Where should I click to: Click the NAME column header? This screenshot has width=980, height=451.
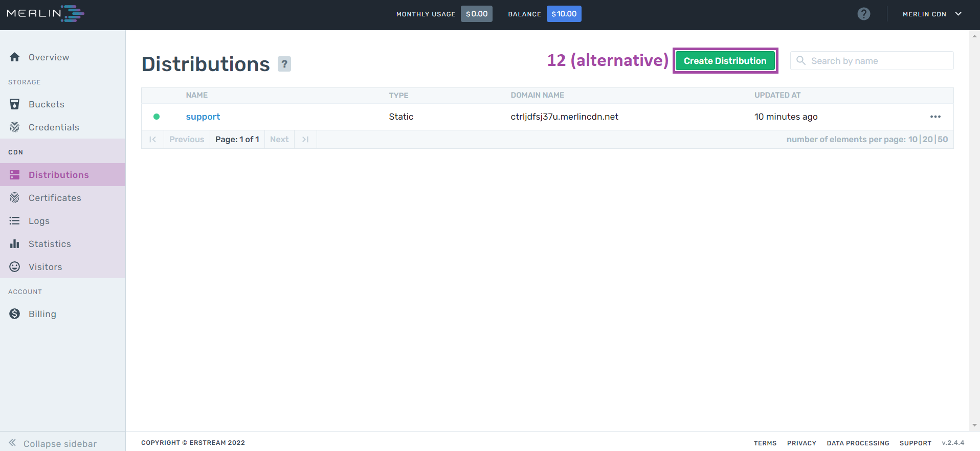point(197,95)
